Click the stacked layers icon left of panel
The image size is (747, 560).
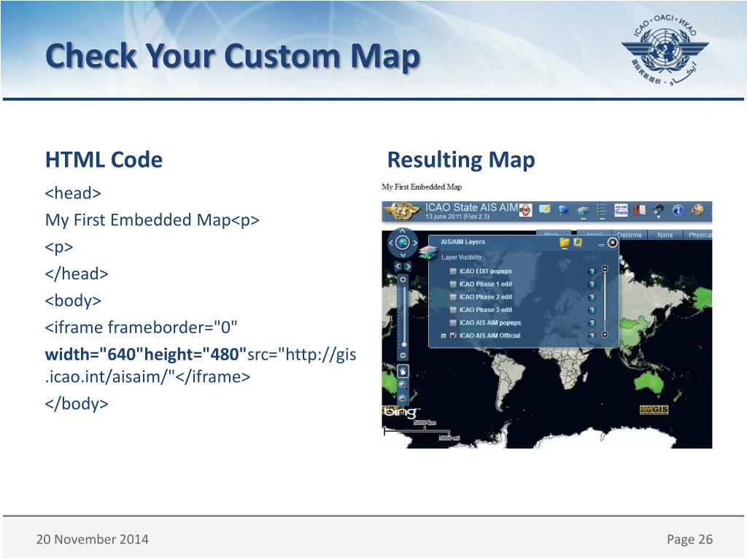coord(427,253)
